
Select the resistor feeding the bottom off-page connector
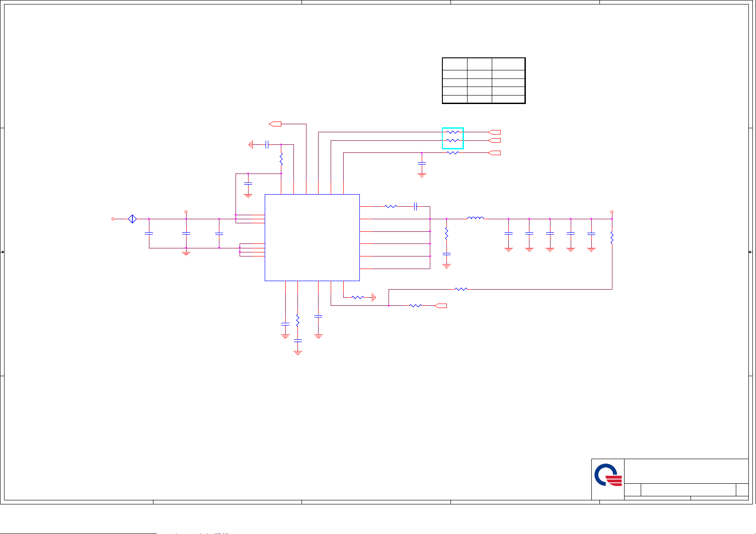(415, 306)
